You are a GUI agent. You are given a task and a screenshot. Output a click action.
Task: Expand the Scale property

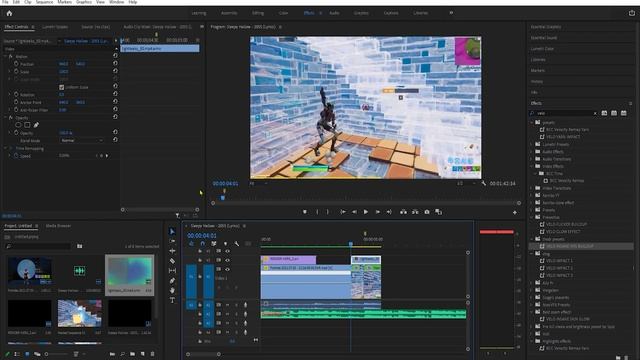coord(10,71)
